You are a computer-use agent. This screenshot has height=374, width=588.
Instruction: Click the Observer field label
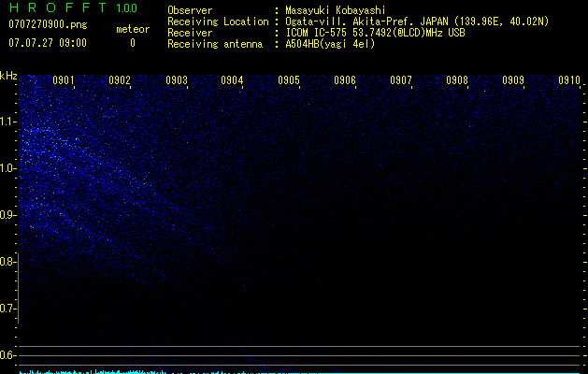coord(190,10)
